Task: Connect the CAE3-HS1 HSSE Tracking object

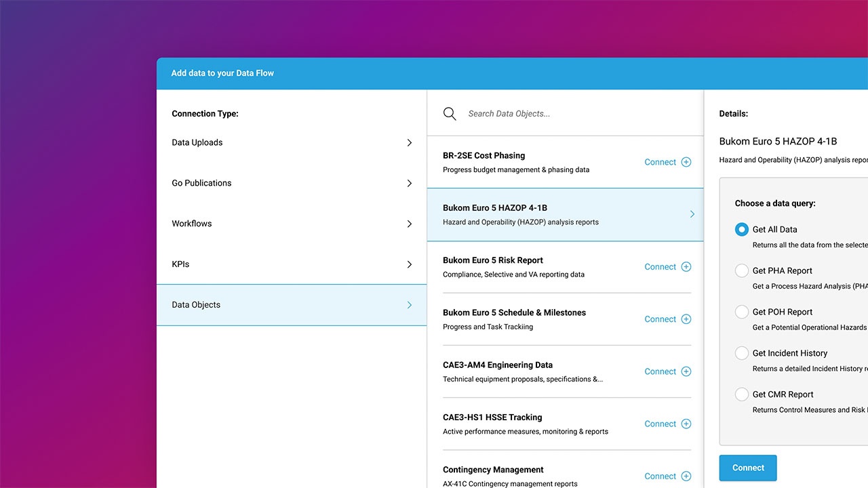Action: 660,424
